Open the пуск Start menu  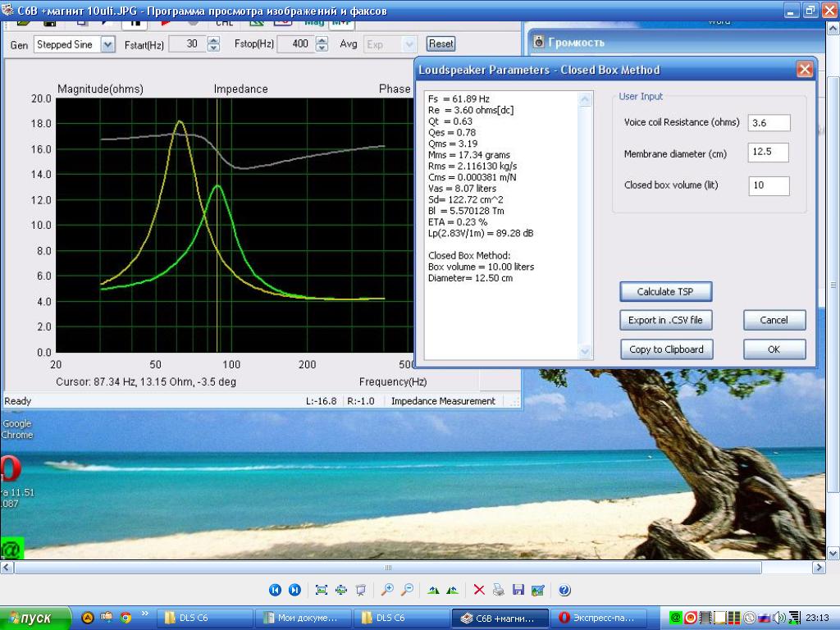(x=34, y=618)
